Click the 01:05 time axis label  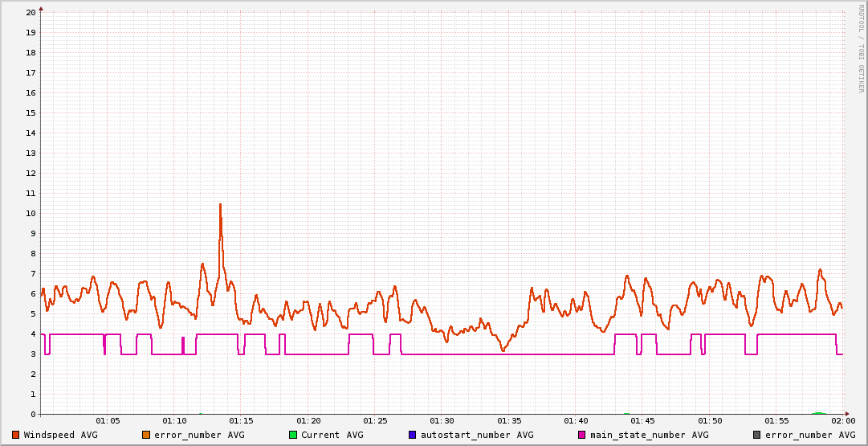108,421
